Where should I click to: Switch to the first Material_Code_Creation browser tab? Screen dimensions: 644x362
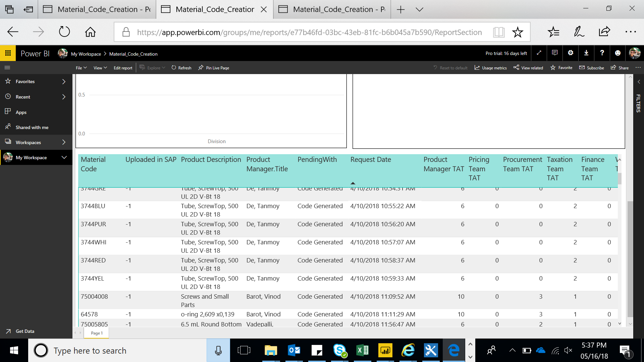point(97,9)
